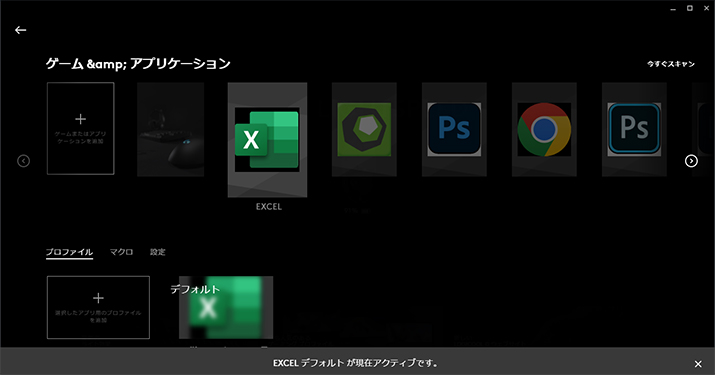The width and height of the screenshot is (715, 375).
Task: Select the EXCEL application tile
Action: (267, 140)
